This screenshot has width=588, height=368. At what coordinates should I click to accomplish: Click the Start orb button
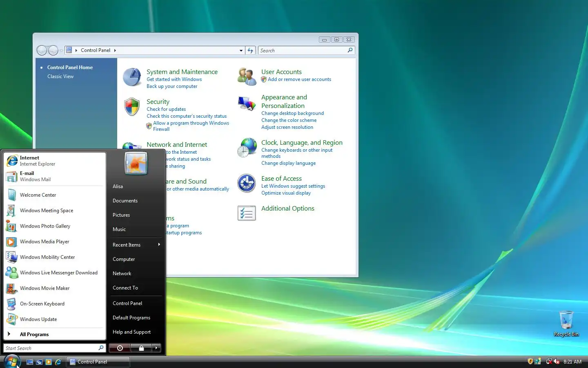click(11, 361)
